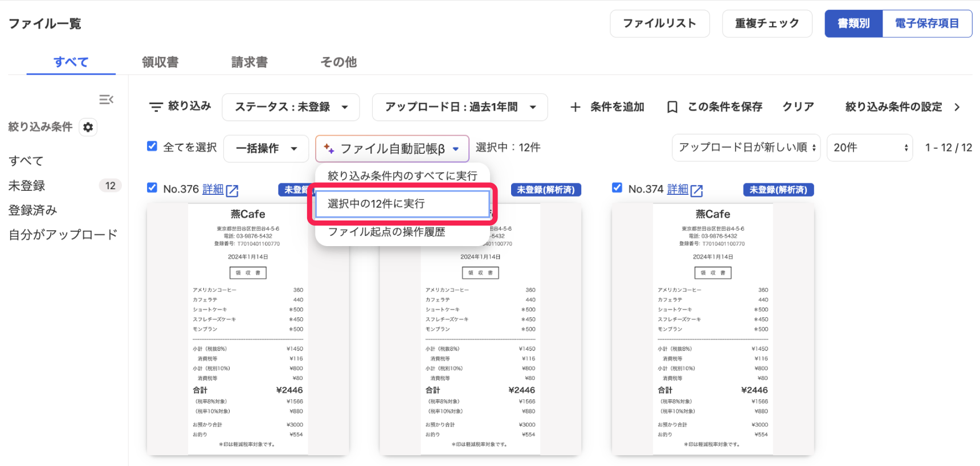
Task: Open the アップロード日：過去1年間 dropdown
Action: (460, 107)
